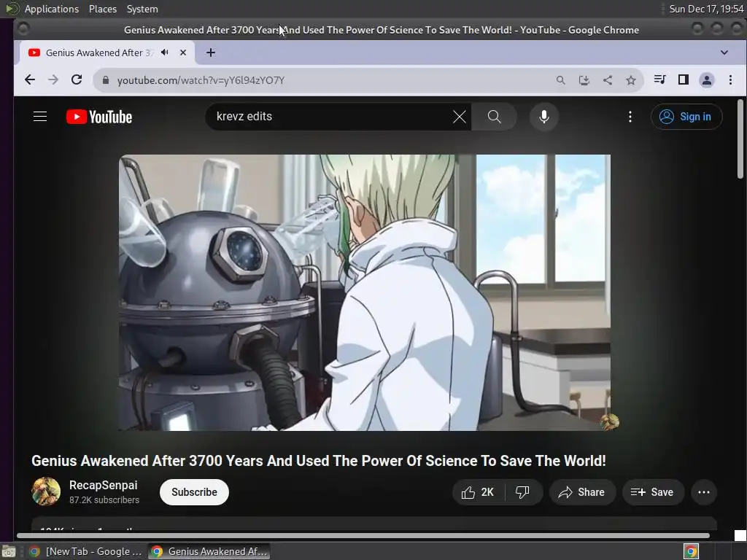Open the RecapSenpai channel name link
The height and width of the screenshot is (560, 747).
104,485
